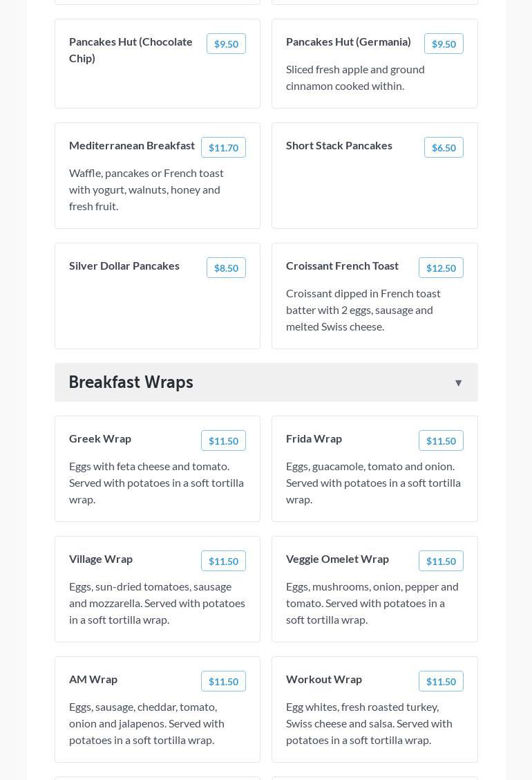The image size is (532, 780).
Task: Add Veggie Omelet Wrap via price button
Action: (441, 561)
